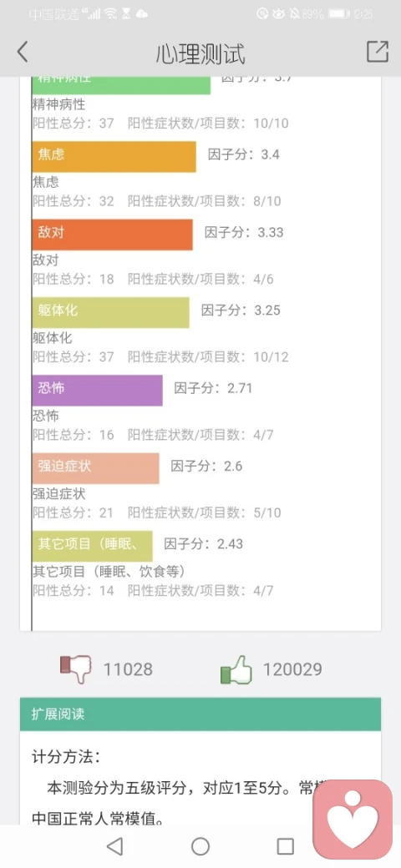
Task: Select the purple 恐怖 bar
Action: click(x=98, y=391)
